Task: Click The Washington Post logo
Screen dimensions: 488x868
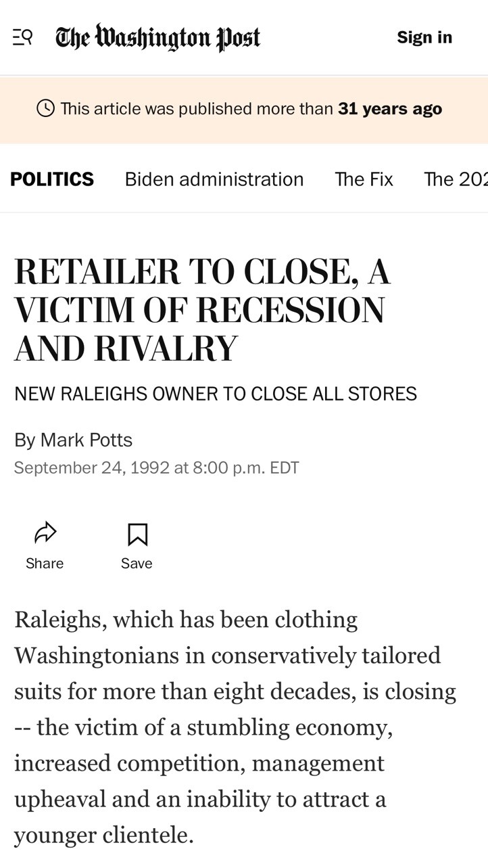Action: point(157,37)
